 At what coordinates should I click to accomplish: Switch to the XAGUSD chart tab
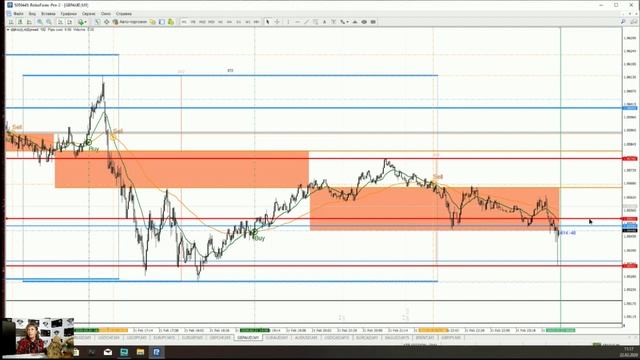397,338
